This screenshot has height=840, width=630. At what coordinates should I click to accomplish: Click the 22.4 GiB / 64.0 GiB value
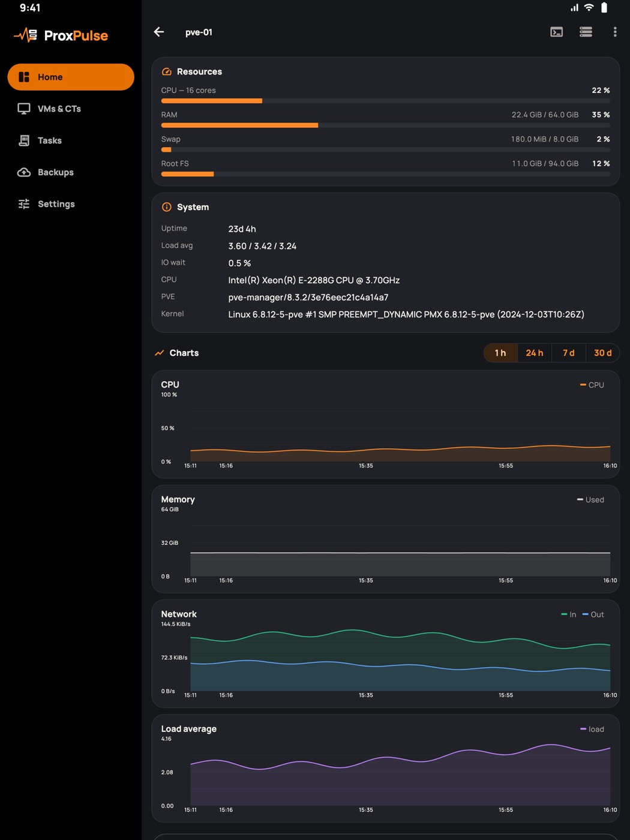[545, 115]
